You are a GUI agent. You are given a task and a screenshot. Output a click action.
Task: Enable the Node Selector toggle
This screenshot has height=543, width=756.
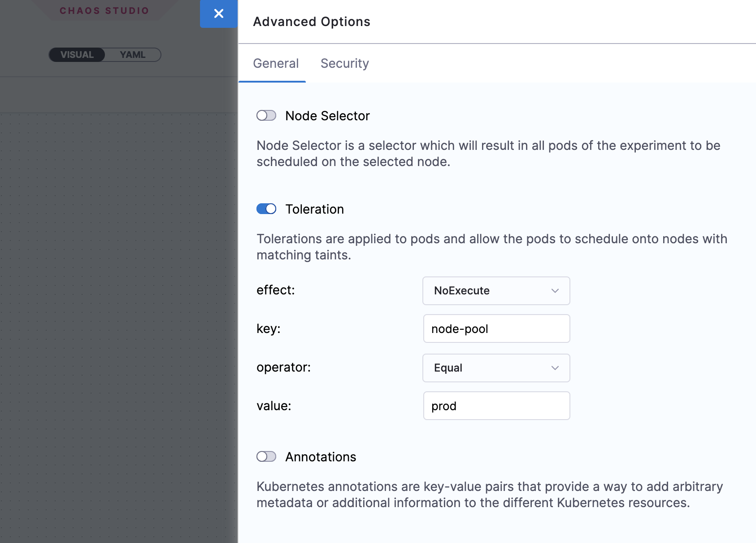266,116
